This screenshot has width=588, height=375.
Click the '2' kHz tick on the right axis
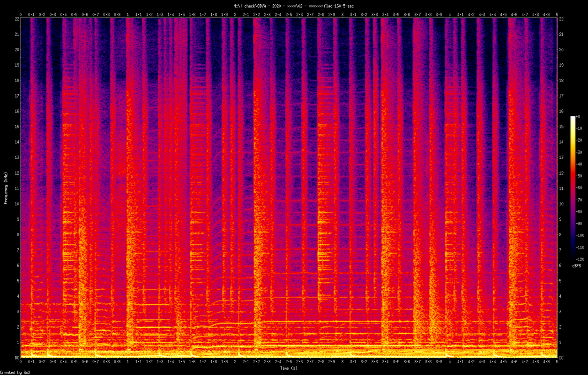point(560,327)
